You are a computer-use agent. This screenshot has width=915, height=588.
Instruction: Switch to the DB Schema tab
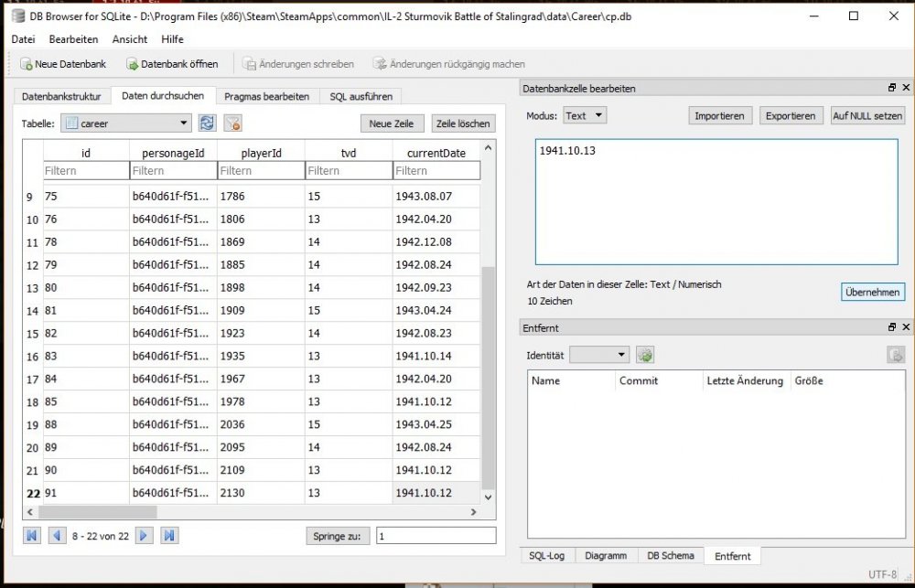coord(670,555)
